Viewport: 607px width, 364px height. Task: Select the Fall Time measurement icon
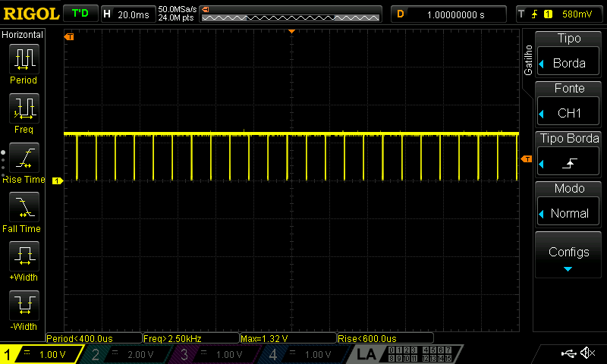tap(24, 207)
